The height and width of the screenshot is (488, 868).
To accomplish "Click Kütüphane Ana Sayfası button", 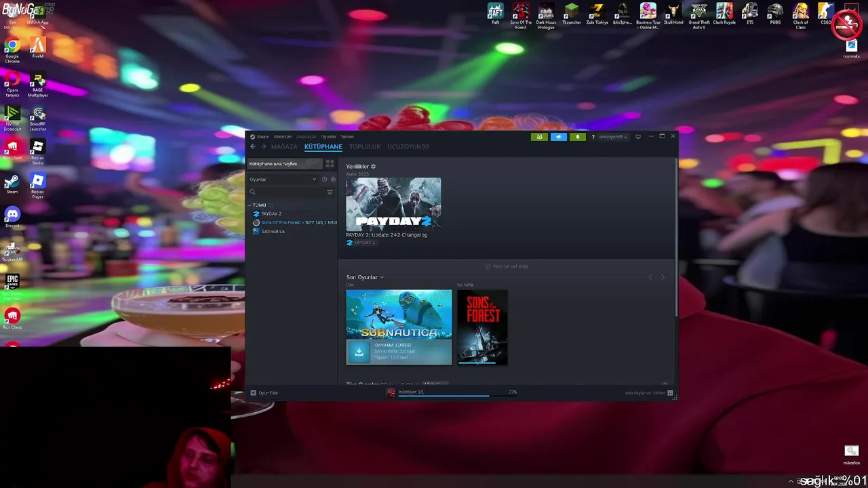I will coord(284,163).
